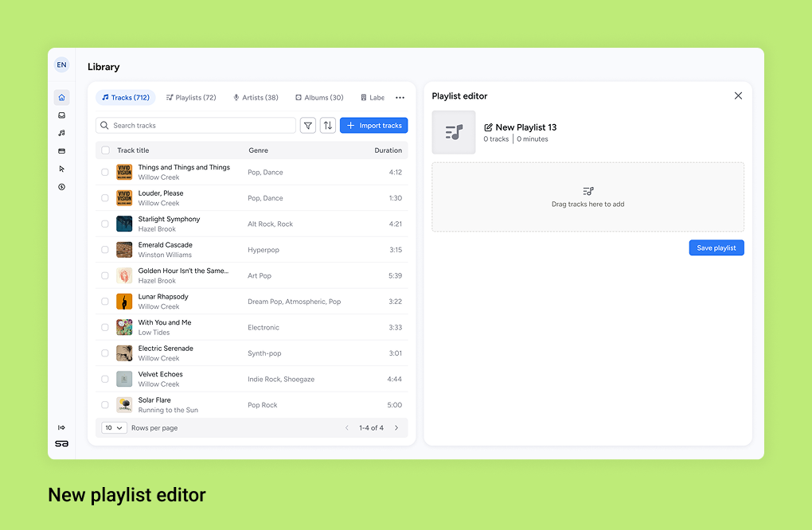Click the edit pencil beside New Playlist 13

coord(488,127)
